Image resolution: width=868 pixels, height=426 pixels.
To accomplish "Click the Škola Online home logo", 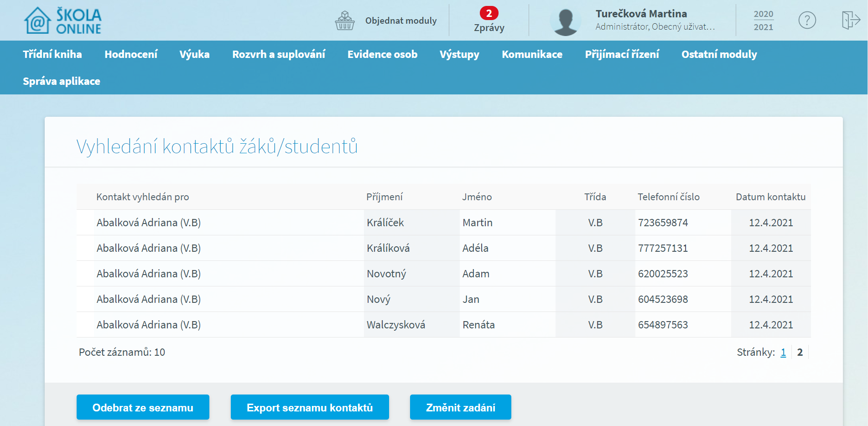I will pos(62,21).
